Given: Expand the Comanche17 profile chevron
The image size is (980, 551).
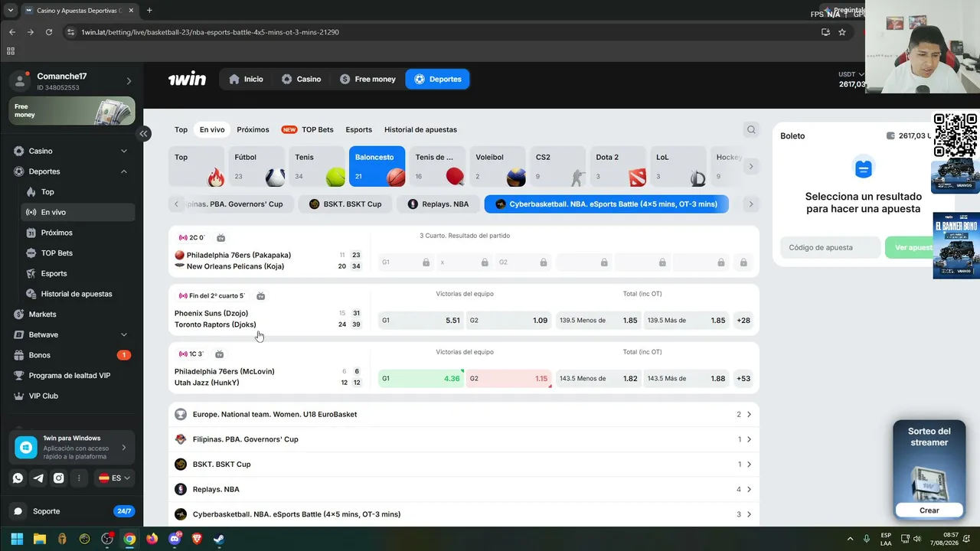Looking at the screenshot, I should (x=129, y=81).
